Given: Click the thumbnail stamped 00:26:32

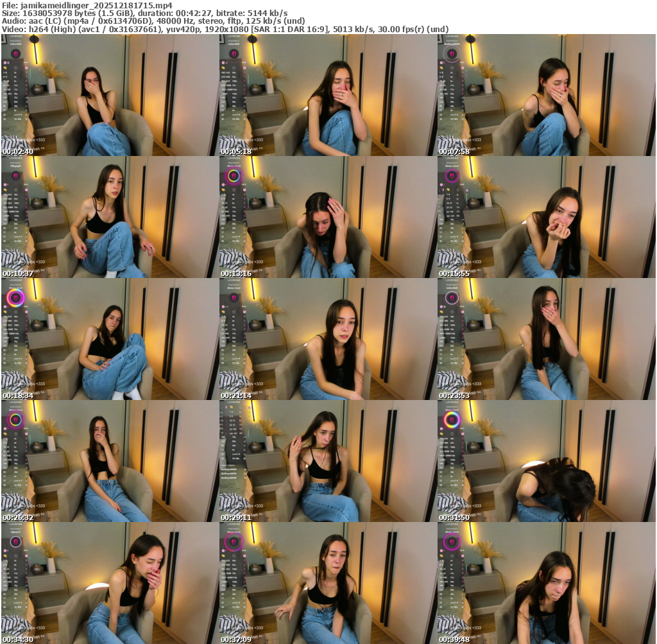Looking at the screenshot, I should coord(110,461).
